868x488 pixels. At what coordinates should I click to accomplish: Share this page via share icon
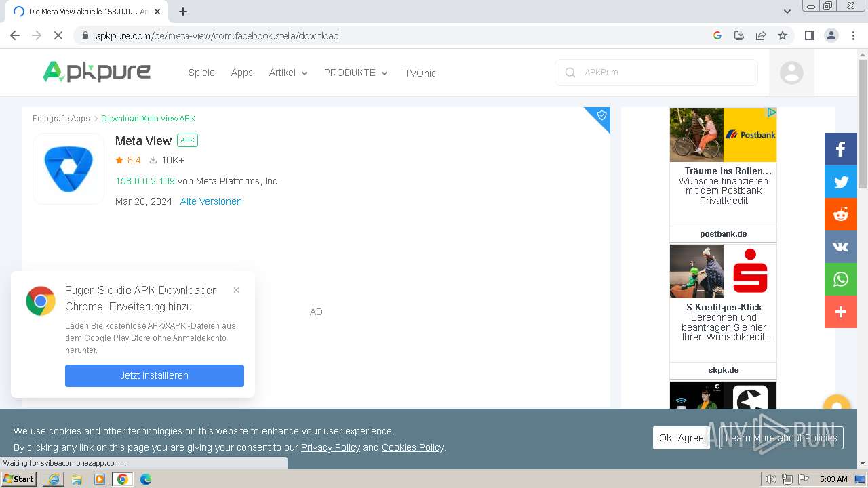(x=761, y=35)
